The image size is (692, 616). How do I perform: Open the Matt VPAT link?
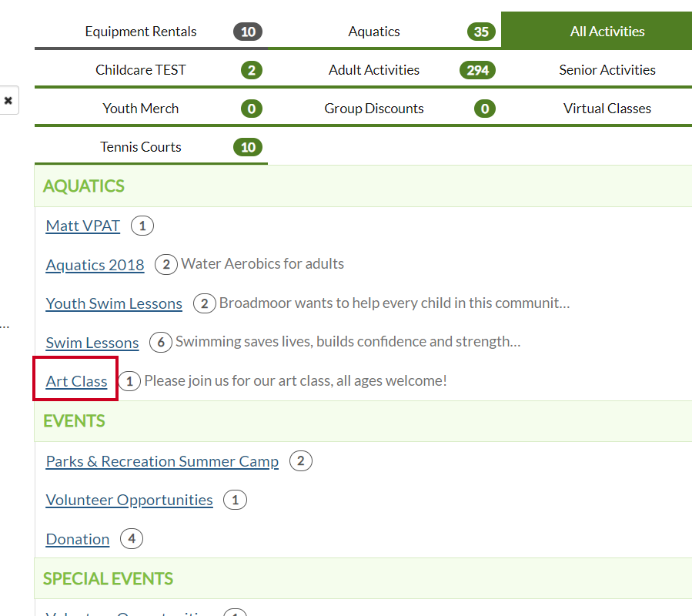[83, 226]
